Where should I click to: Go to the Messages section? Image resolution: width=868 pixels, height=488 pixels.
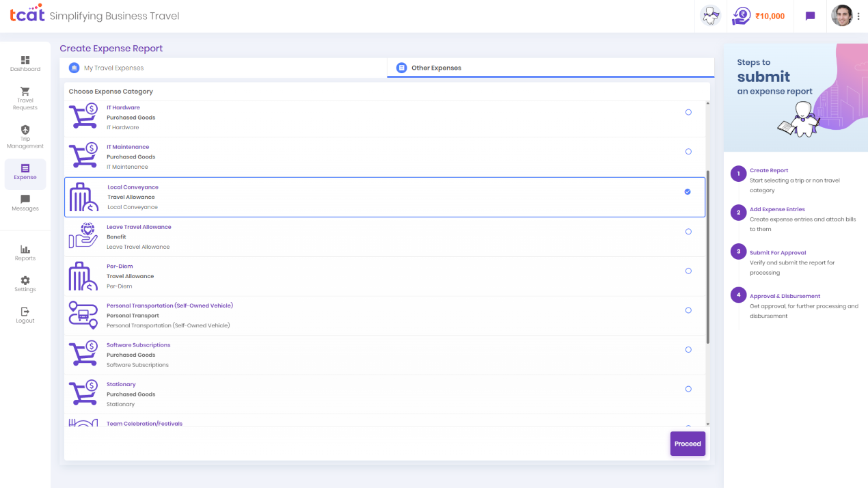[25, 202]
